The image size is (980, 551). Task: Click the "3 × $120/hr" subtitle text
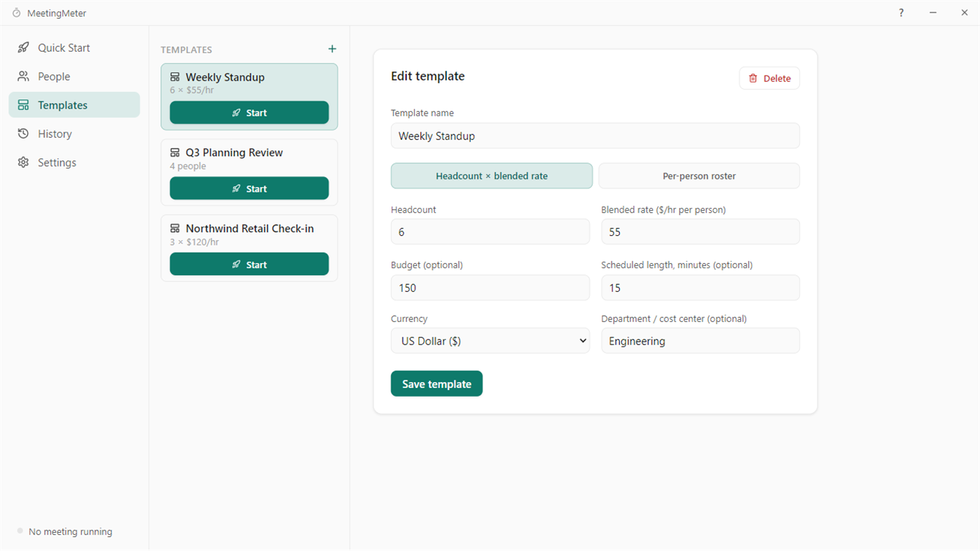coord(194,242)
